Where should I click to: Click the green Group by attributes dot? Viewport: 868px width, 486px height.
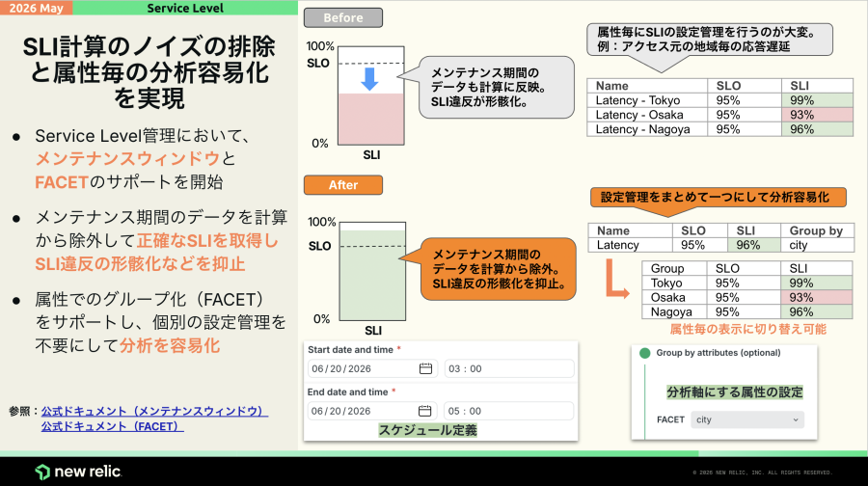[645, 353]
